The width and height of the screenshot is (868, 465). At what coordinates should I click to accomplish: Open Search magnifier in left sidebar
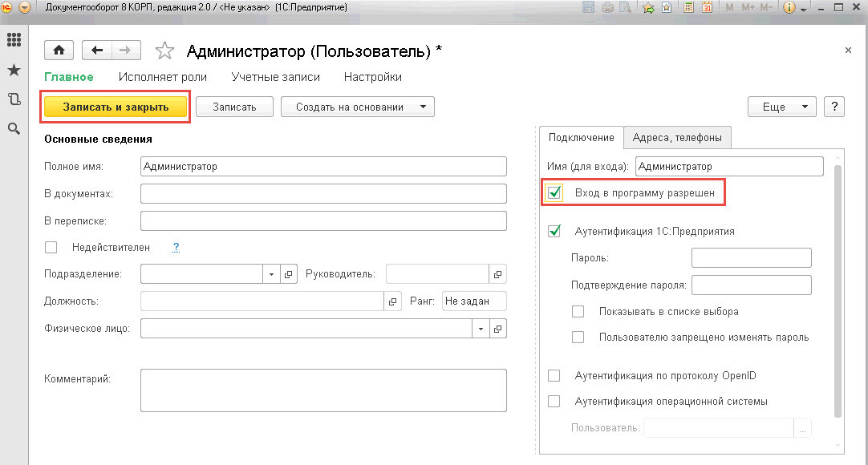(x=14, y=129)
